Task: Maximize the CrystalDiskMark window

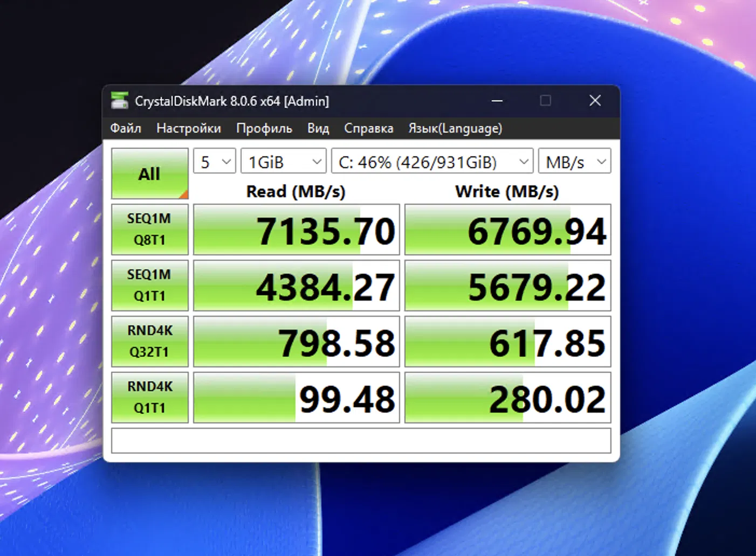Action: [546, 101]
